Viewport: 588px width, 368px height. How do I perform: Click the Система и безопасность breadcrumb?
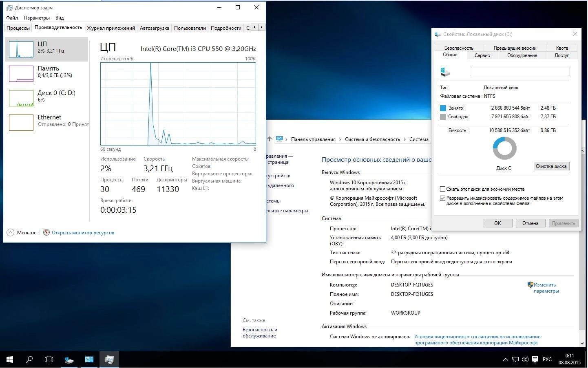(x=372, y=139)
